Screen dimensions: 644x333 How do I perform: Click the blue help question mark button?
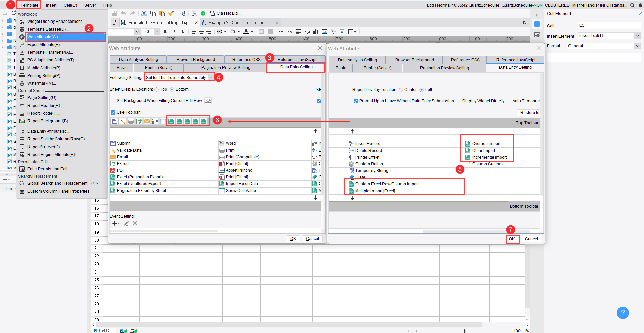point(623,313)
